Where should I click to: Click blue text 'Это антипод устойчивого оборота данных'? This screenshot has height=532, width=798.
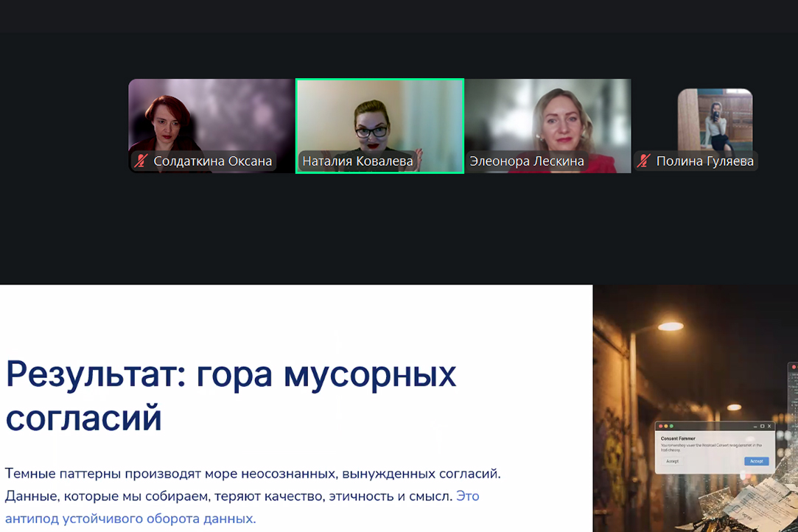pos(130,518)
